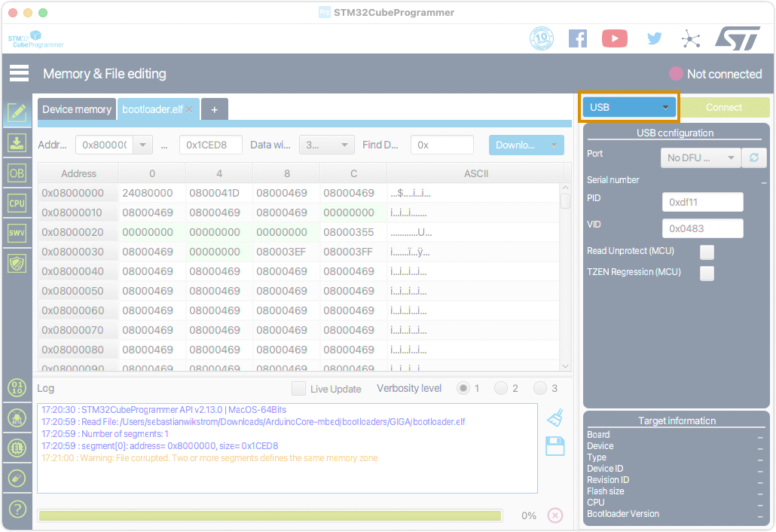Viewport: 776px width, 532px height.
Task: Open the registers 0110 circular icon
Action: click(17, 387)
